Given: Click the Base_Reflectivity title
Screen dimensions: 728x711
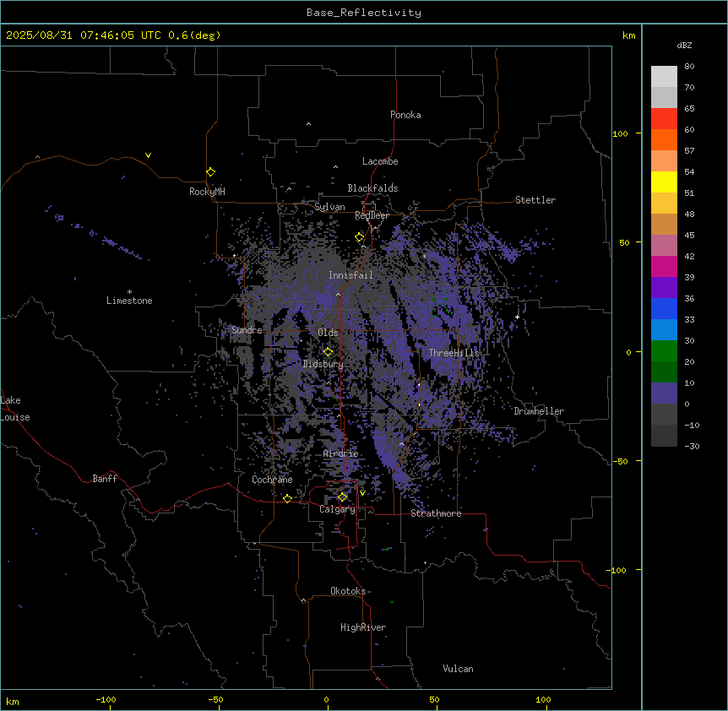Looking at the screenshot, I should coord(364,13).
